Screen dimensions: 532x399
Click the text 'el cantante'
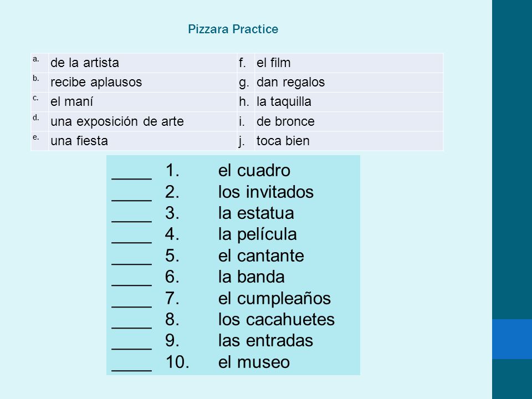pyautogui.click(x=261, y=255)
